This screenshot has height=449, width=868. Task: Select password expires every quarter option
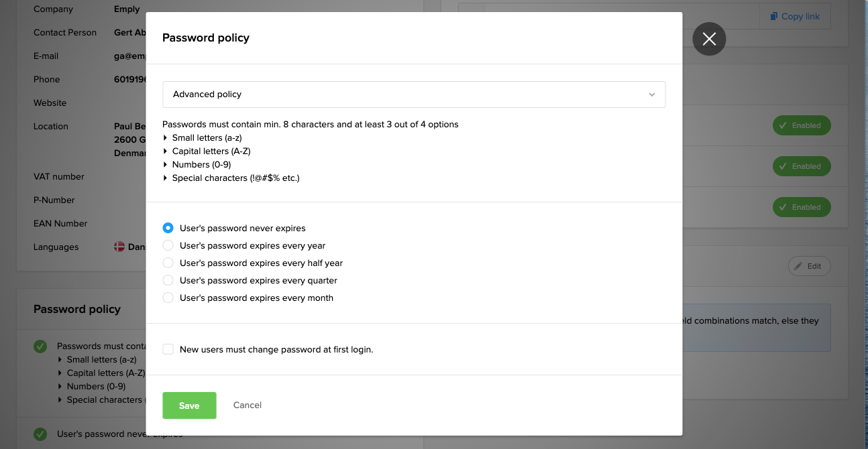click(168, 280)
